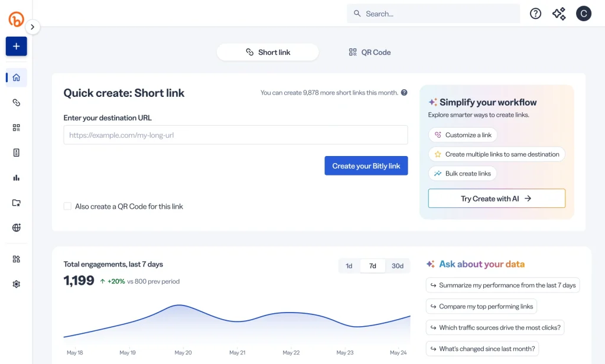Expand the sidebar with chevron arrow
Viewport: 605px width, 364px height.
(32, 27)
